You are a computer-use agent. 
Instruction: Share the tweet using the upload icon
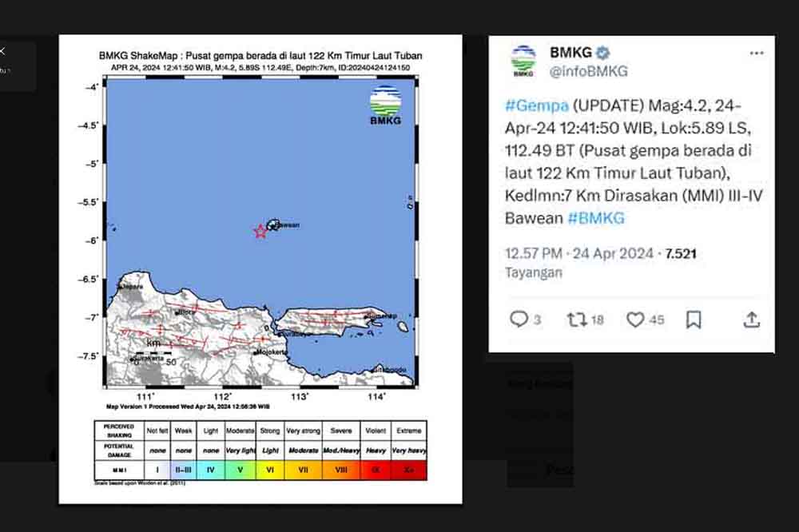point(751,320)
